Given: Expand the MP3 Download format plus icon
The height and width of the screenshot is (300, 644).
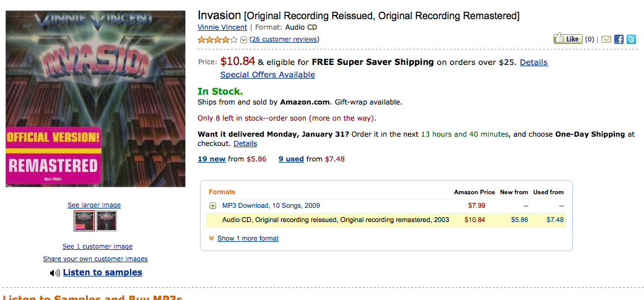Looking at the screenshot, I should click(212, 206).
